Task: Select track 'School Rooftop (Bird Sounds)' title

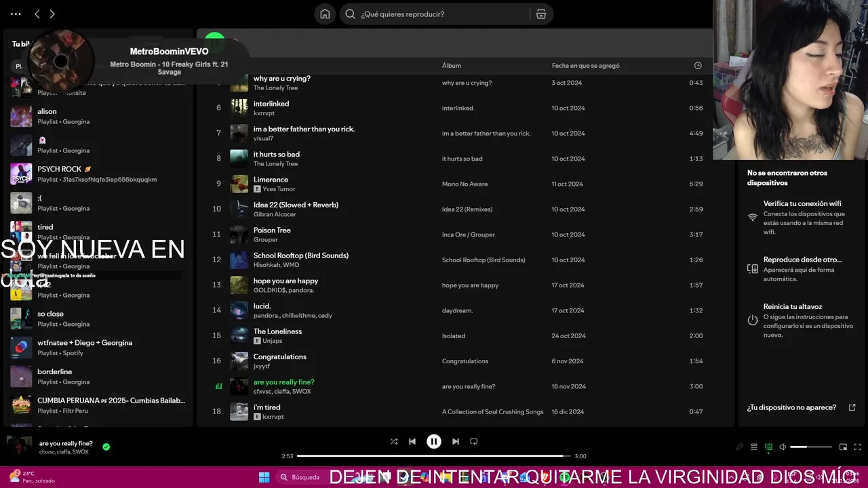Action: (301, 256)
